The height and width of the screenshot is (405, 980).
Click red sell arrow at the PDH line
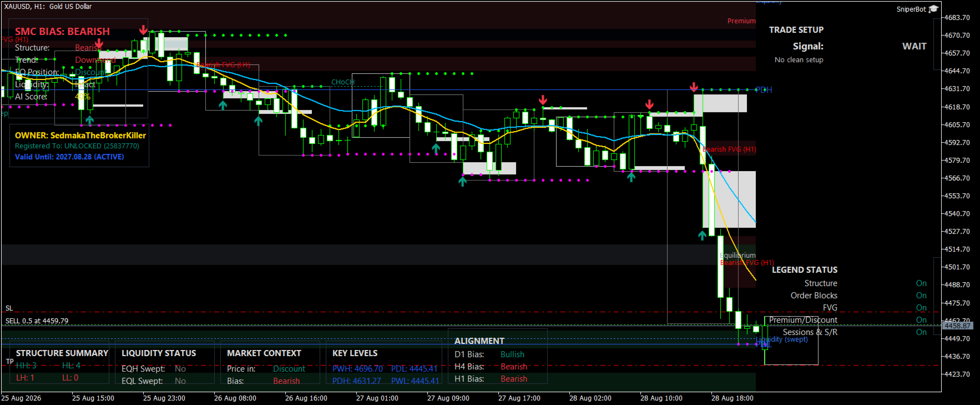(694, 87)
